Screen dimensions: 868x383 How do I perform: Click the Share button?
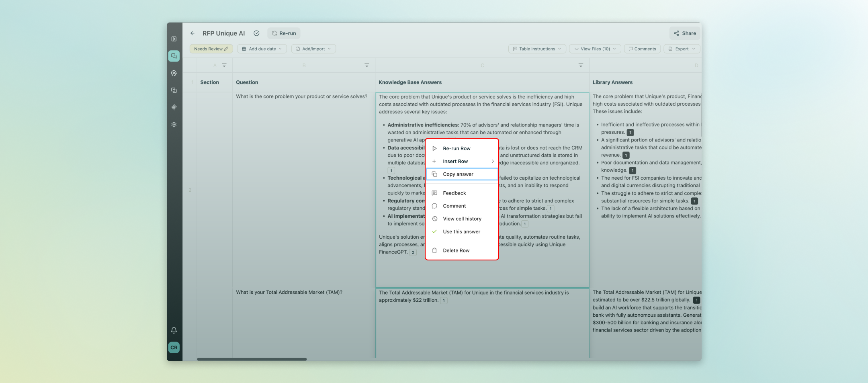[x=685, y=33]
